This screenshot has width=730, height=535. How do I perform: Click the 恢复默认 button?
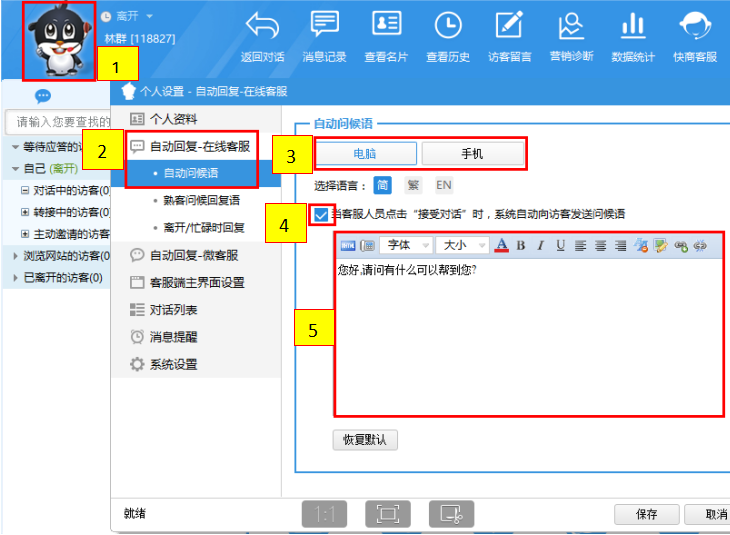coord(365,439)
